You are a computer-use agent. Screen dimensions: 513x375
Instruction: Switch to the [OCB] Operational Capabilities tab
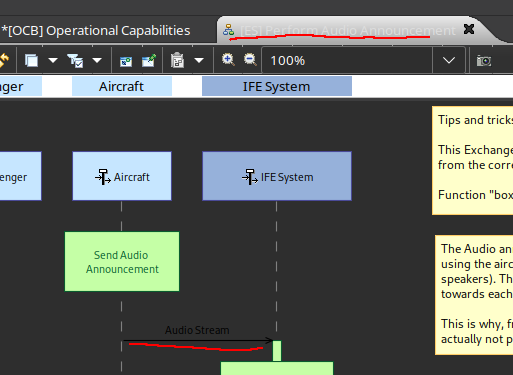point(96,31)
